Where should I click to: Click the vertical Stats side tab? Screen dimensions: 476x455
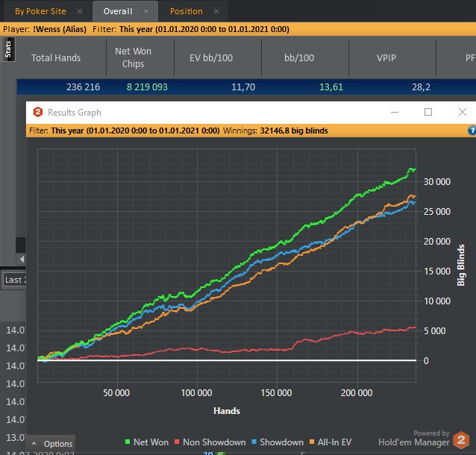click(8, 49)
